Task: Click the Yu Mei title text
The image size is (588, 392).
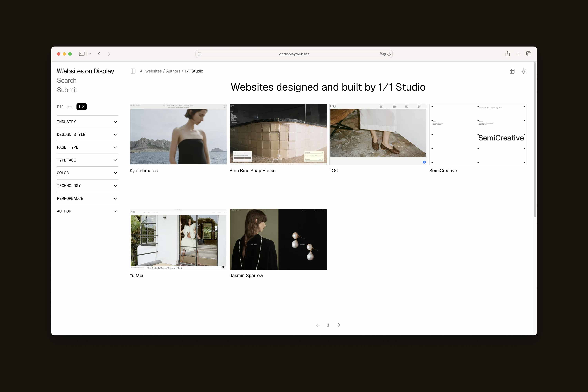Action: click(136, 275)
